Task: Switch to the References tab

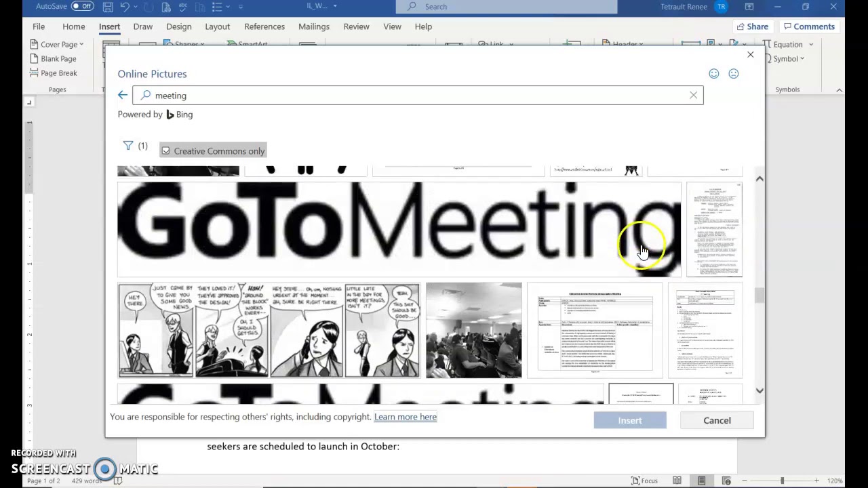Action: pyautogui.click(x=264, y=26)
